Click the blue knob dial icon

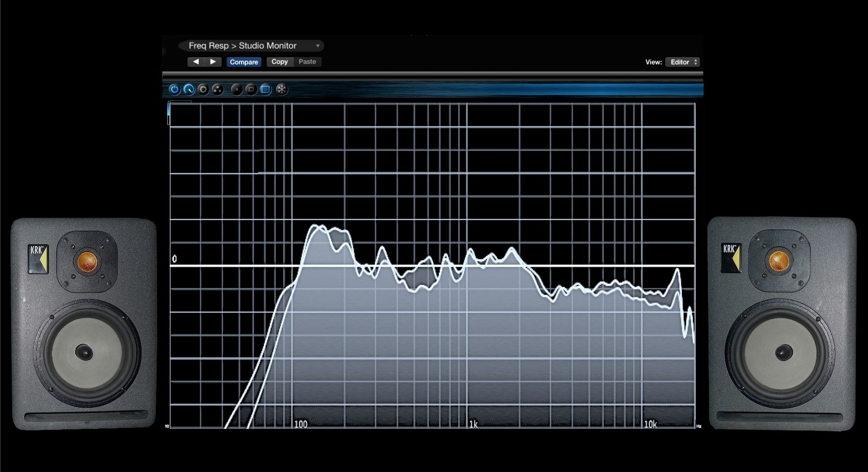[x=189, y=89]
